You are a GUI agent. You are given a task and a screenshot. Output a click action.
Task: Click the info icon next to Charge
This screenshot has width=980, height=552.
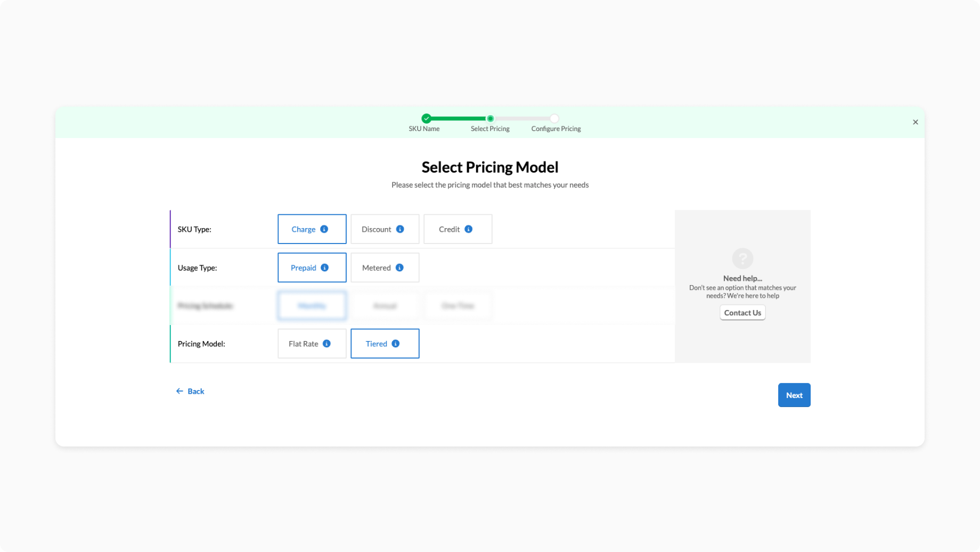tap(324, 229)
